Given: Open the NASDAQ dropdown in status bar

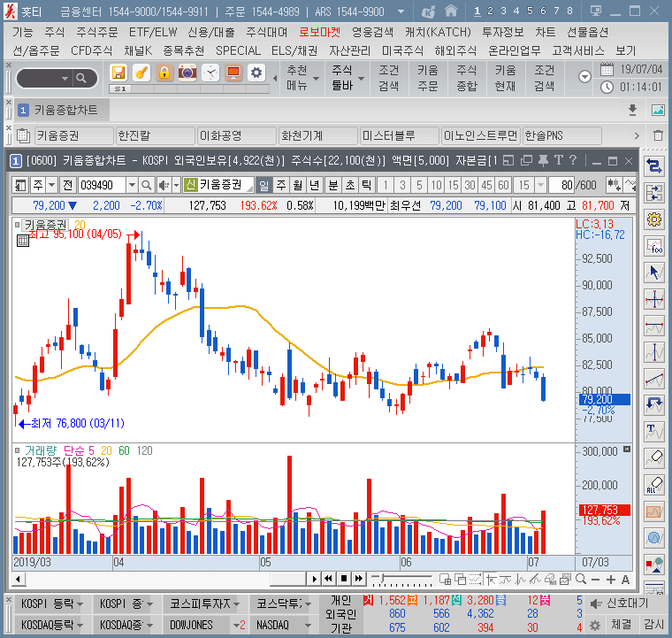Looking at the screenshot, I should click(308, 625).
